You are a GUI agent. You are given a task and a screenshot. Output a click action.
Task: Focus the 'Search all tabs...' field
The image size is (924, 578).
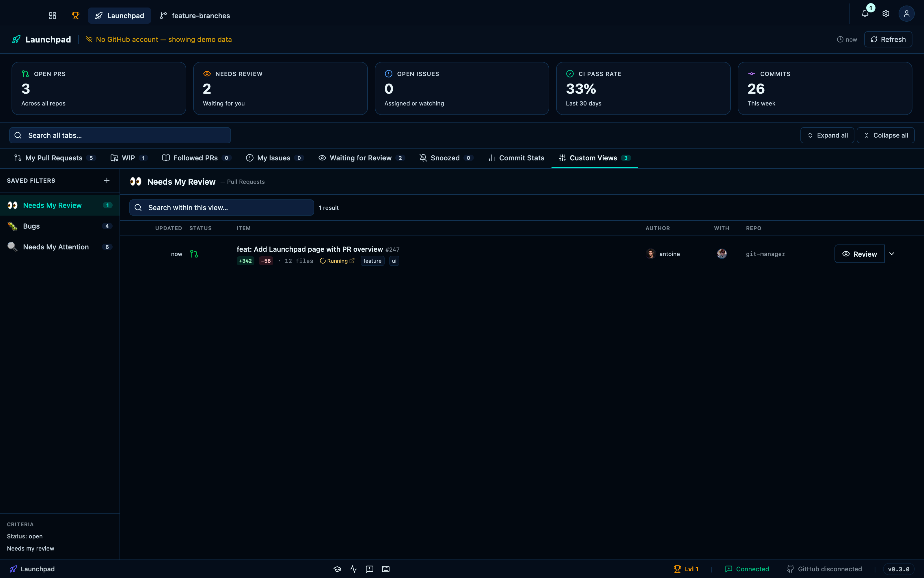(x=120, y=135)
